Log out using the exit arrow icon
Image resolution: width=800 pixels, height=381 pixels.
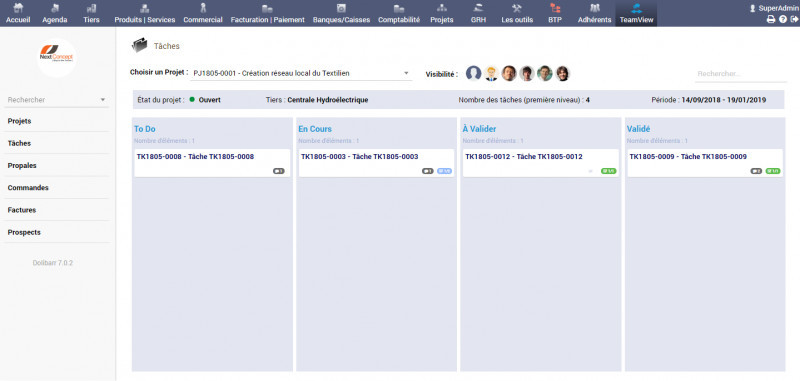point(794,19)
